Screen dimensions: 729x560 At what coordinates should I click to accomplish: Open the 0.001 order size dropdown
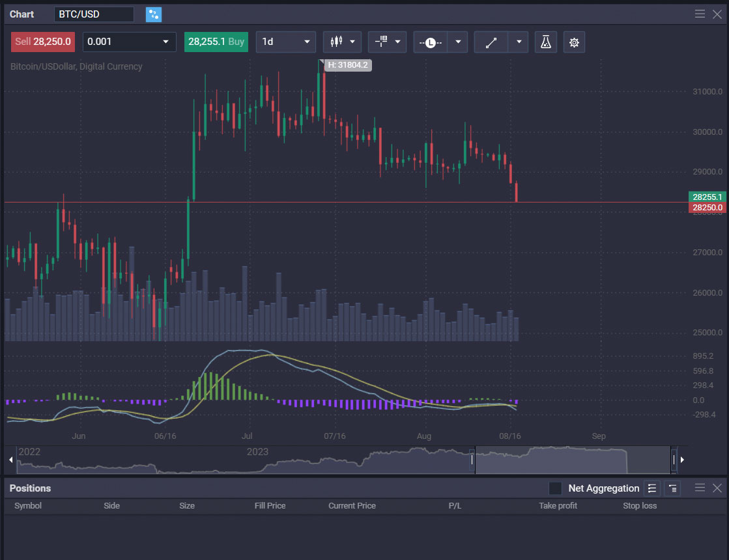coord(129,42)
